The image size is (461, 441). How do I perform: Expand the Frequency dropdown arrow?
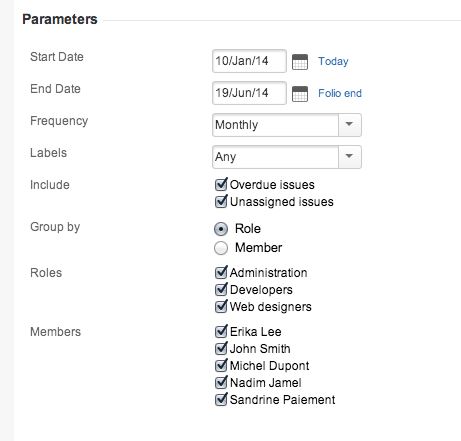(x=349, y=125)
